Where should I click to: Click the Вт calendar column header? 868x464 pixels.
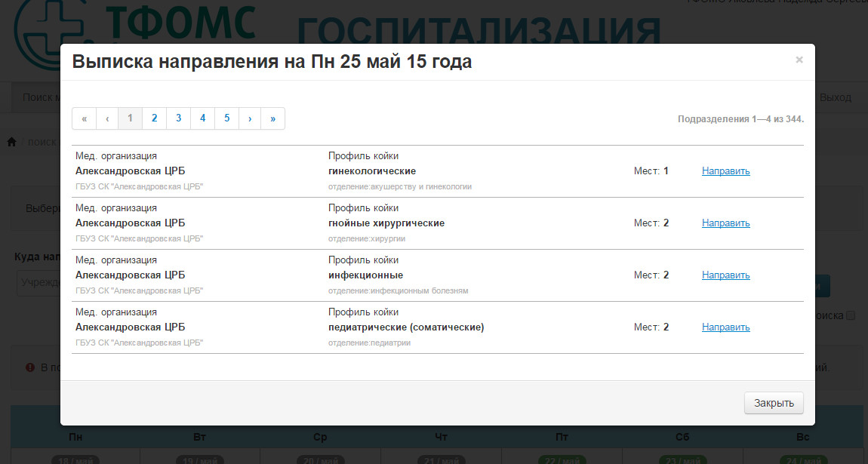tap(200, 437)
